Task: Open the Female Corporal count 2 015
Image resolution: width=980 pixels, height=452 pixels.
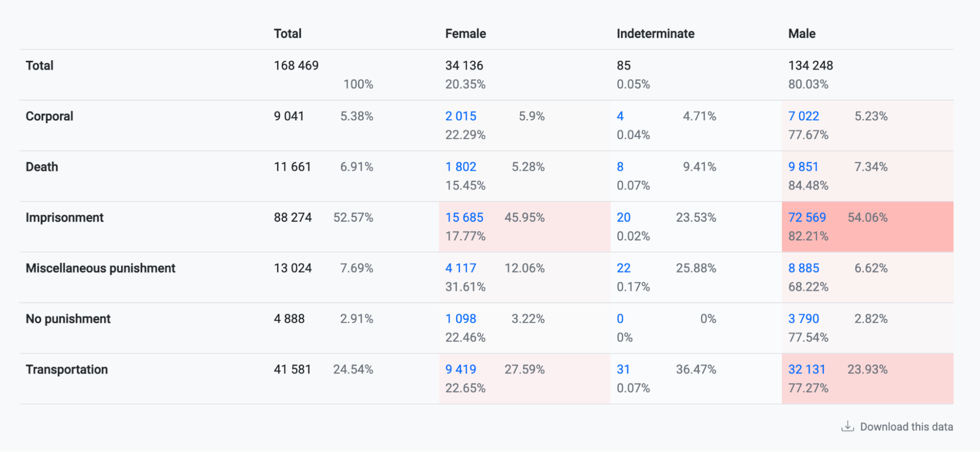Action: [460, 116]
